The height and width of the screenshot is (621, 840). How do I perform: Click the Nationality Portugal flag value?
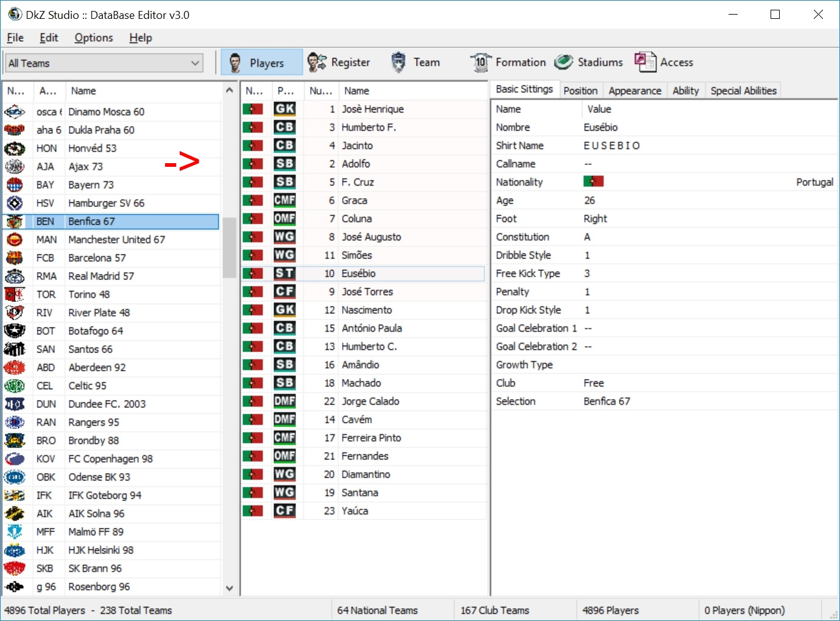tap(593, 181)
